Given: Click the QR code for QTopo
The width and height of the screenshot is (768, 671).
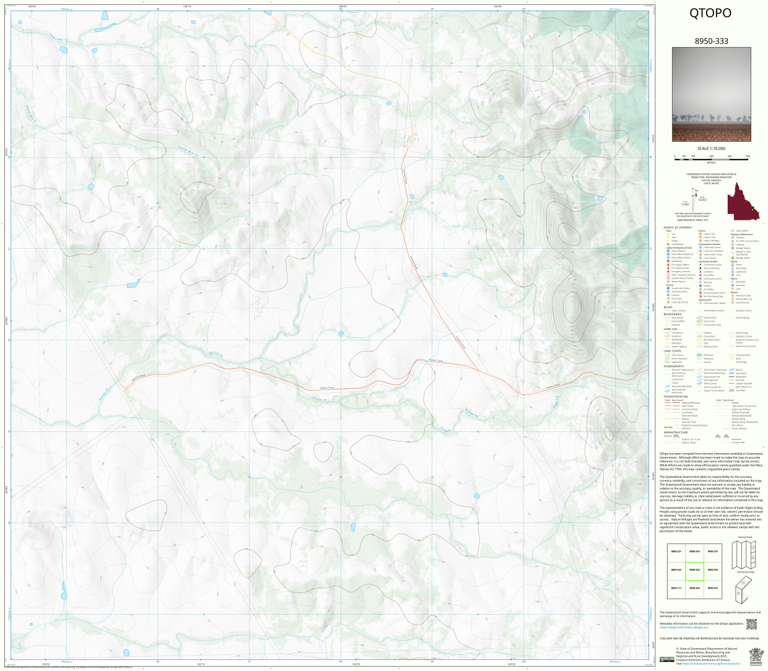Looking at the screenshot, I should [751, 624].
